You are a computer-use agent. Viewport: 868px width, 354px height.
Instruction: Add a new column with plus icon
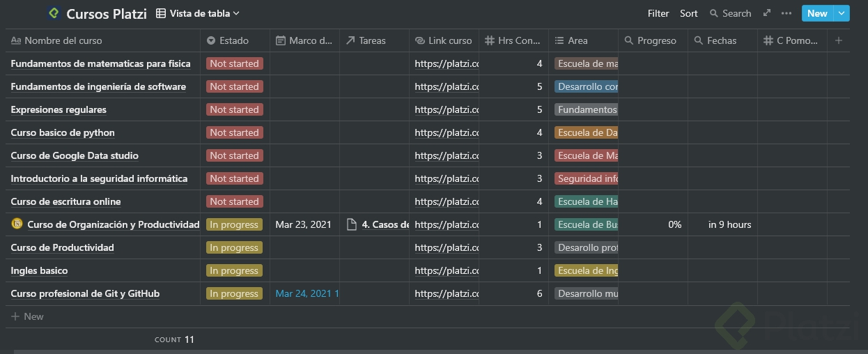pyautogui.click(x=839, y=40)
